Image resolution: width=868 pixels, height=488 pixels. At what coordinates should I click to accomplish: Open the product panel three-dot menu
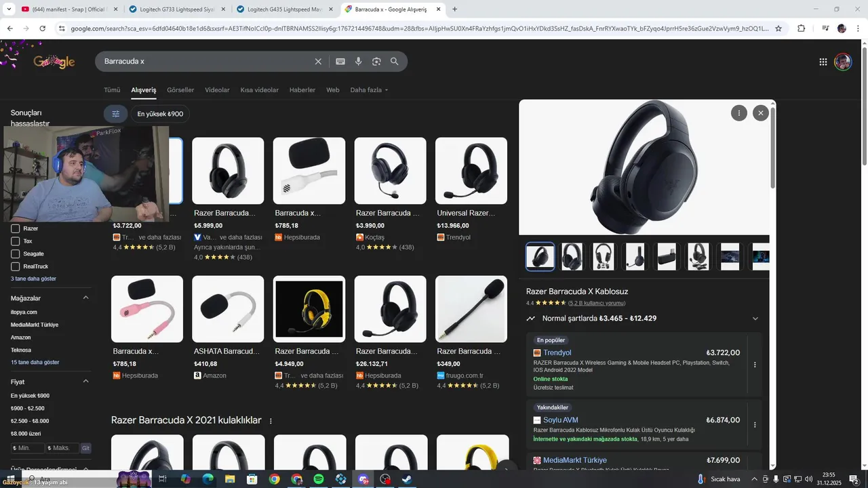coord(739,113)
